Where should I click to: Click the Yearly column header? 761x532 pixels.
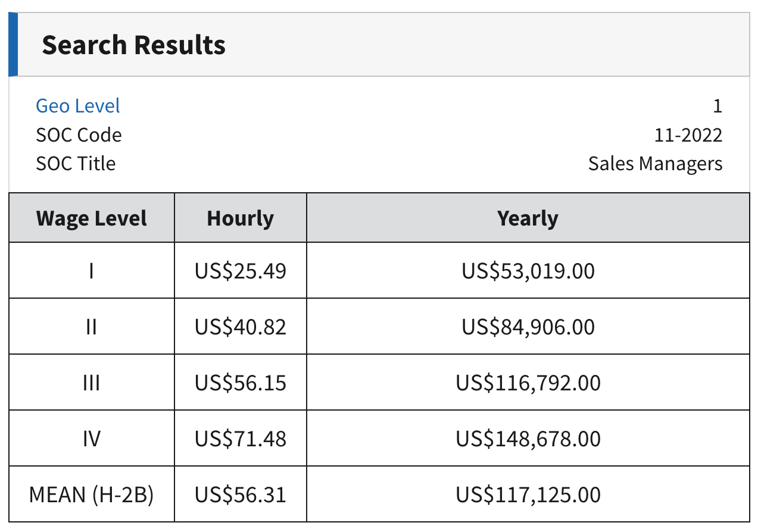(527, 218)
